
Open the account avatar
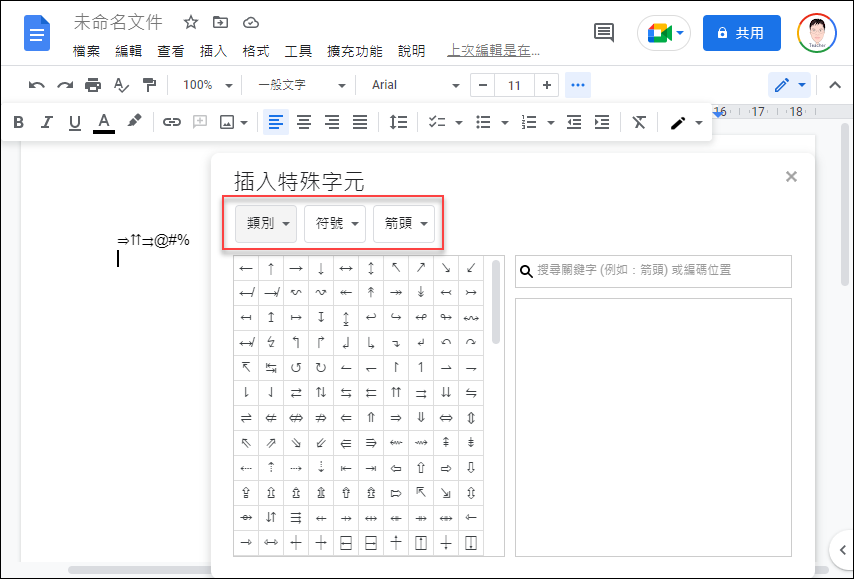tap(816, 33)
